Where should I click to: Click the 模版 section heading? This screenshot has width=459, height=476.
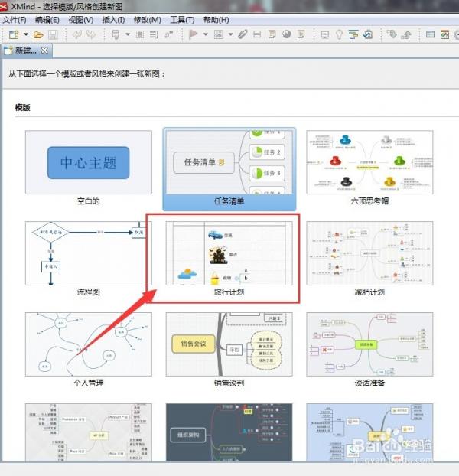[22, 107]
